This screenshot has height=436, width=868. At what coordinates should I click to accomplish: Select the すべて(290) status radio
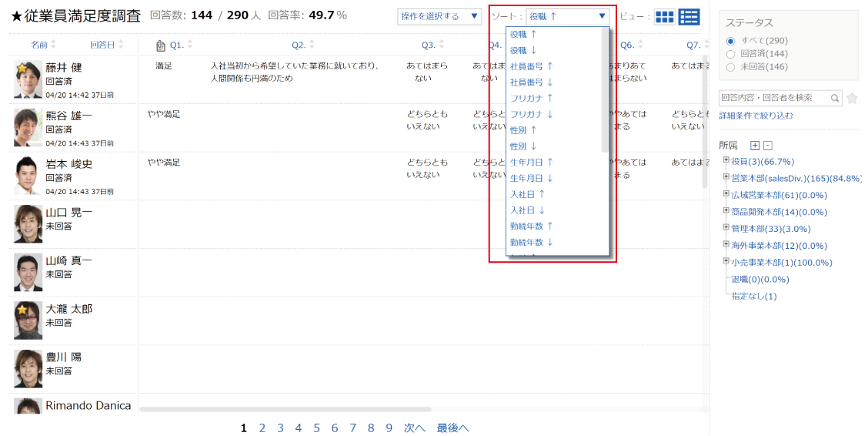pos(731,41)
